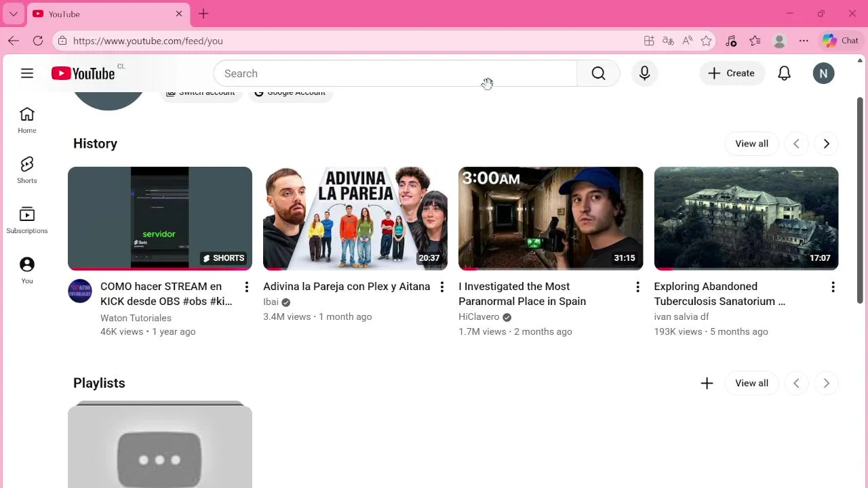View all History videos
The image size is (868, 488).
pyautogui.click(x=751, y=144)
